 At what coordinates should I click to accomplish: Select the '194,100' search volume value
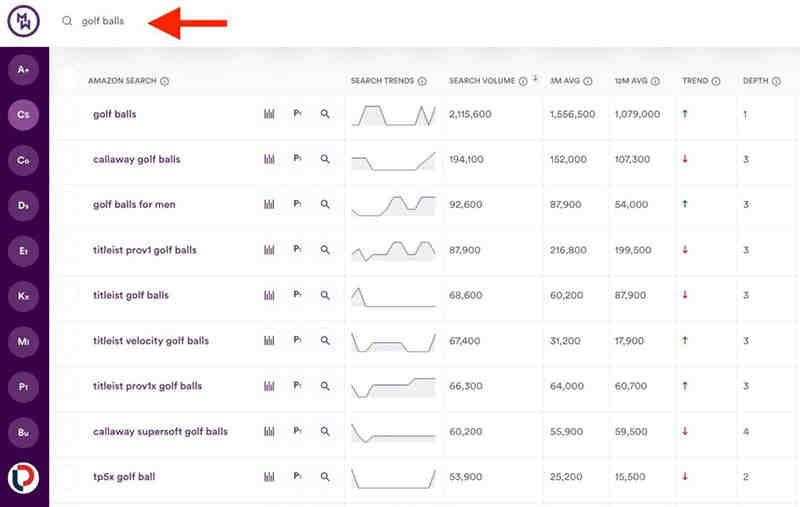tap(466, 160)
